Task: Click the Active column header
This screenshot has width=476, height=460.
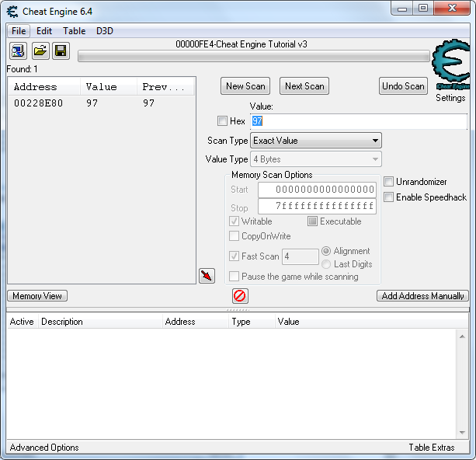Action: [x=22, y=322]
